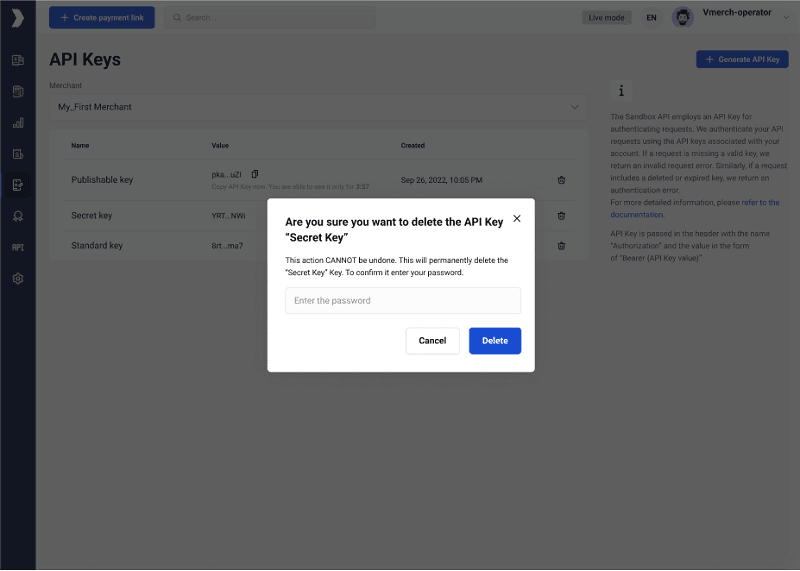Click the Value column header
This screenshot has height=571, width=800.
coord(220,145)
